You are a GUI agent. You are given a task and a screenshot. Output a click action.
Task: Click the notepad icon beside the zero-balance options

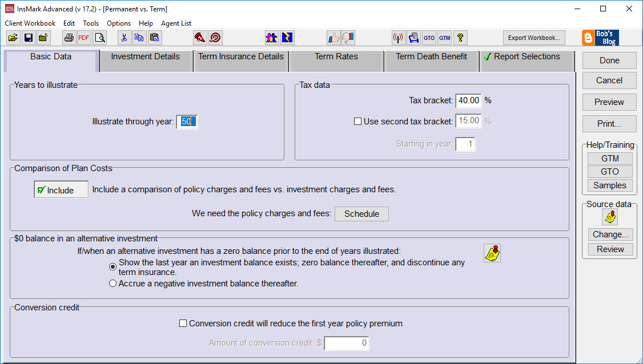click(x=492, y=253)
